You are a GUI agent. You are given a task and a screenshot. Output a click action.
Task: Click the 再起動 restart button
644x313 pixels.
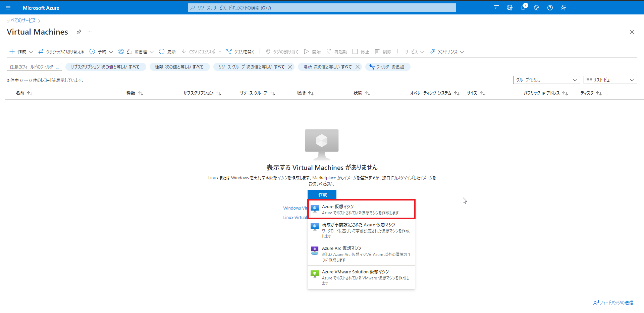pyautogui.click(x=337, y=51)
